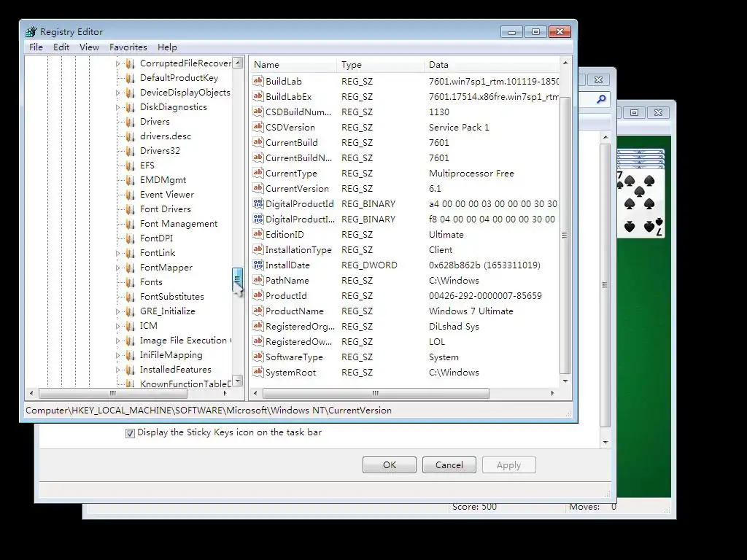The width and height of the screenshot is (747, 560).
Task: Click OK in the Sticky Keys dialog
Action: [390, 464]
